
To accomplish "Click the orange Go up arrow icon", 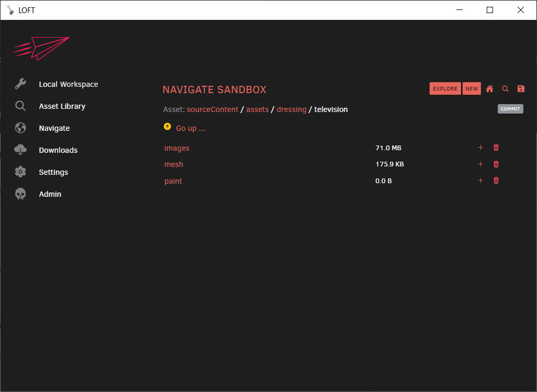I will [x=167, y=126].
